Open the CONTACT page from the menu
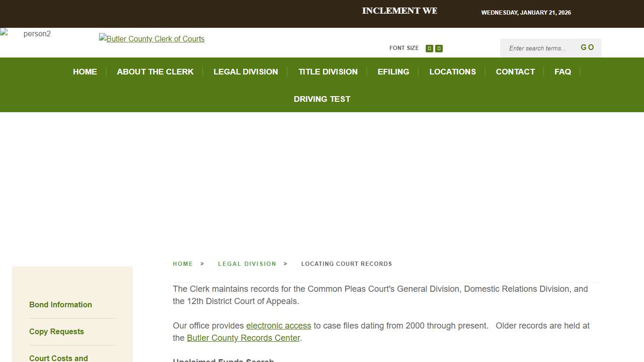The width and height of the screenshot is (644, 362). pos(515,72)
